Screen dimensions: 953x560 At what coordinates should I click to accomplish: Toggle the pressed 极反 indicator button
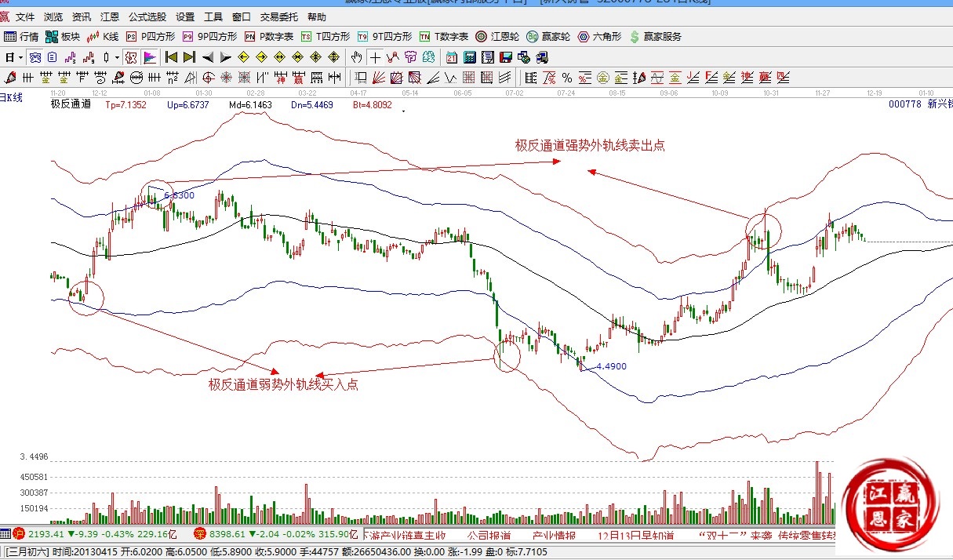[x=131, y=57]
